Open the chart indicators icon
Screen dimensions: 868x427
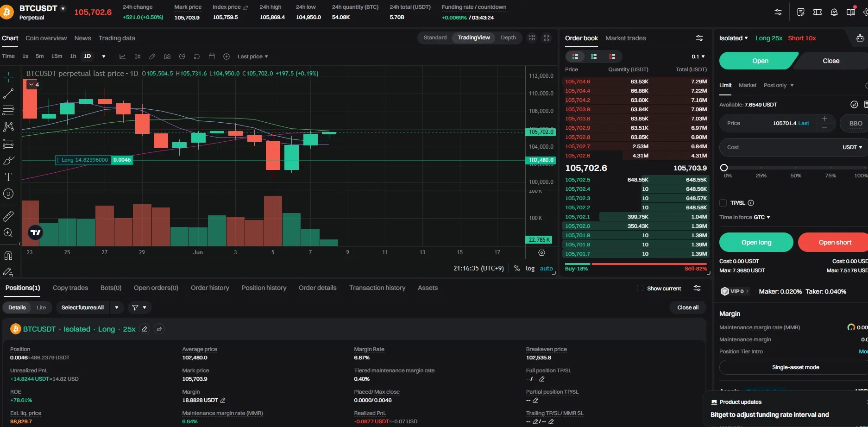[122, 57]
